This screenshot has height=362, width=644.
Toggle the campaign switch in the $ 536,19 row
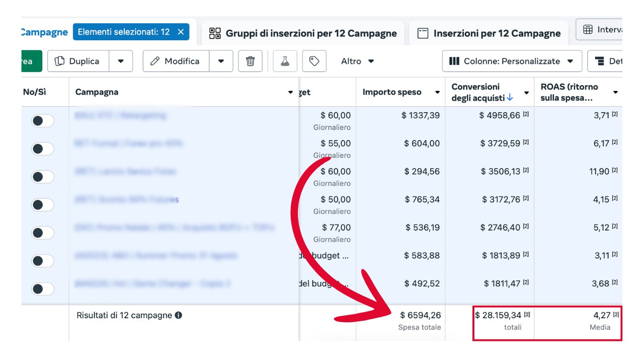[x=43, y=233]
